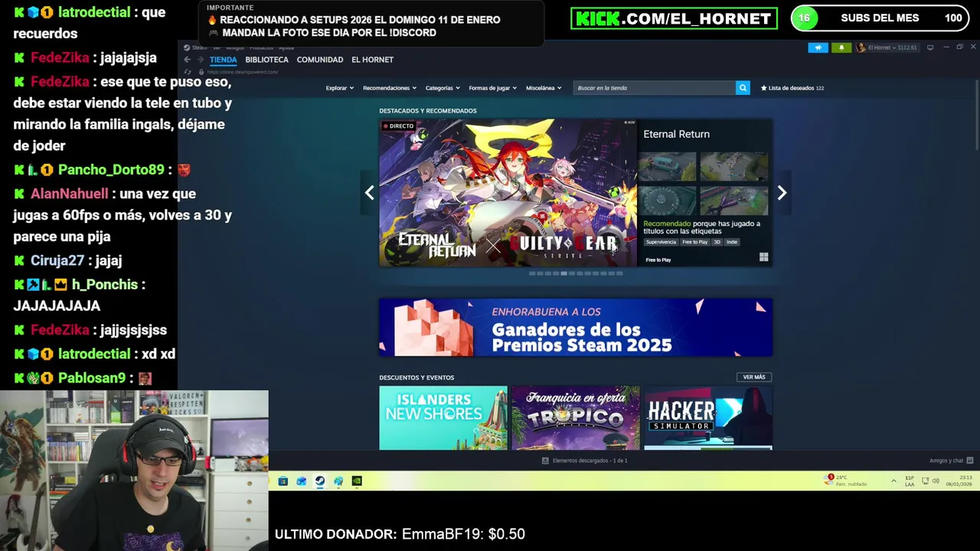Switch to the TIENDA tab

click(223, 60)
